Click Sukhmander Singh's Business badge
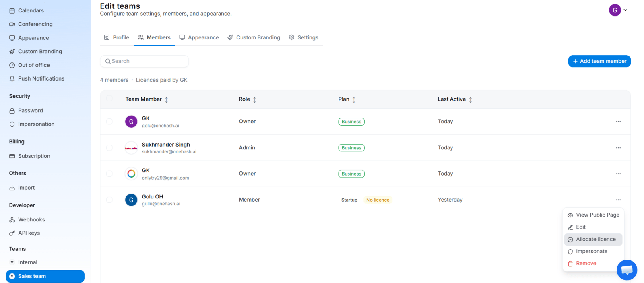Viewport: 644px width, 283px height. tap(351, 148)
